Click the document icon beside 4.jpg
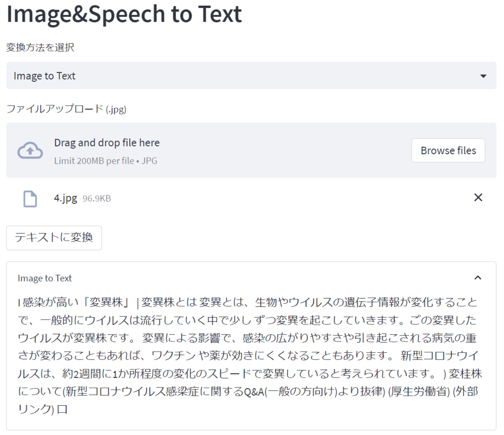504x435 pixels. pyautogui.click(x=30, y=199)
